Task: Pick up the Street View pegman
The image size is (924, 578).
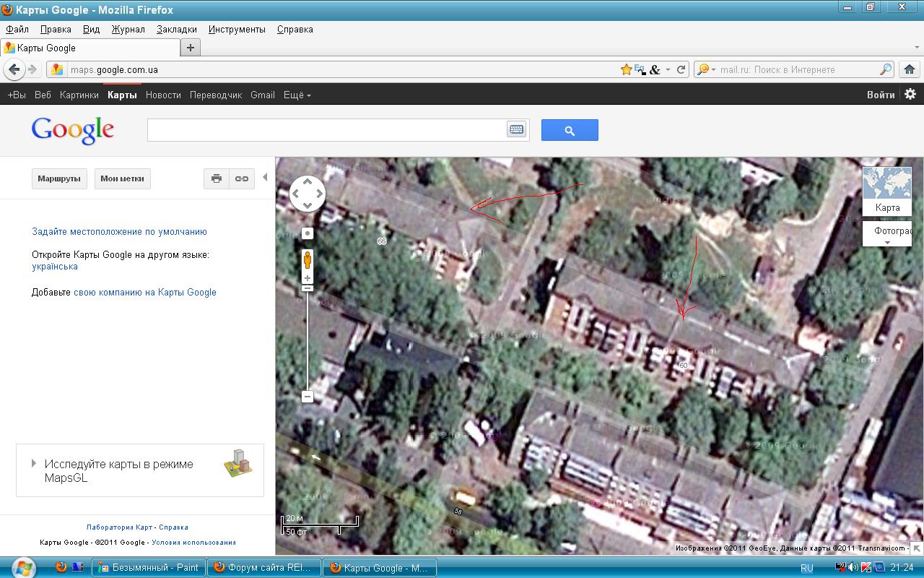Action: click(x=308, y=259)
